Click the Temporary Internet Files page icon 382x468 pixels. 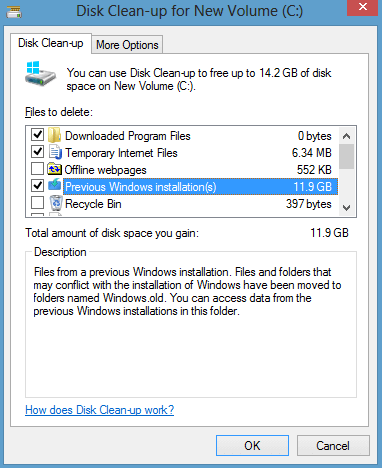[x=55, y=152]
